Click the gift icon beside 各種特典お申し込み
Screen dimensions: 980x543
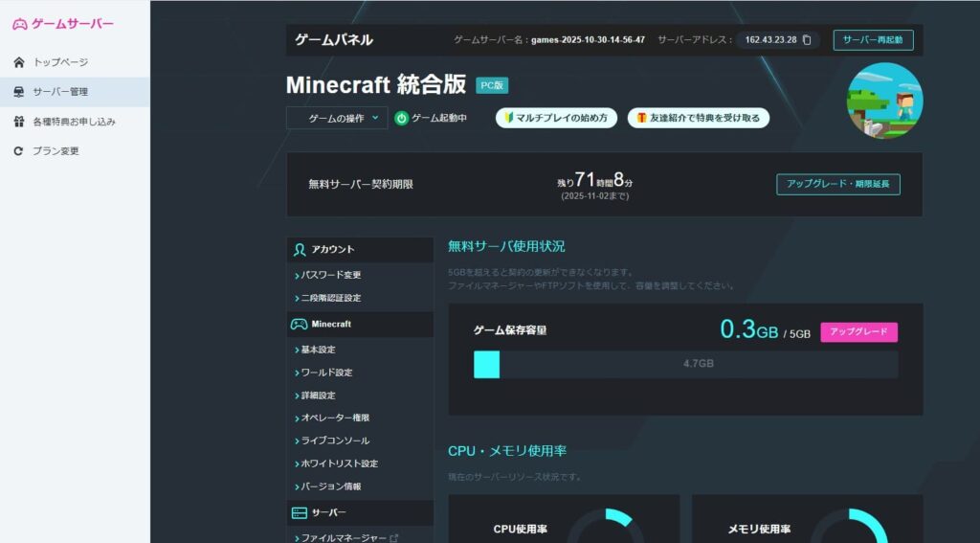19,122
